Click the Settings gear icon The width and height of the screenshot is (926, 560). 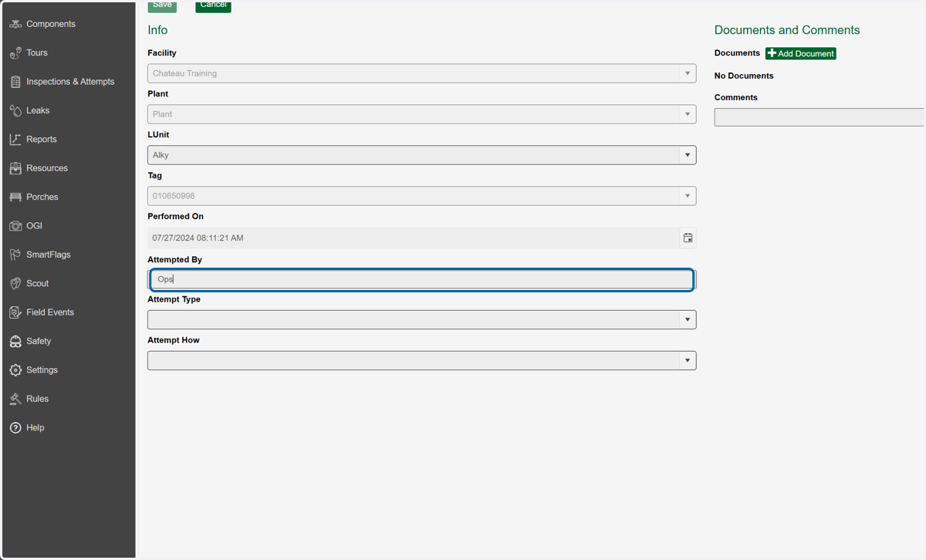15,370
